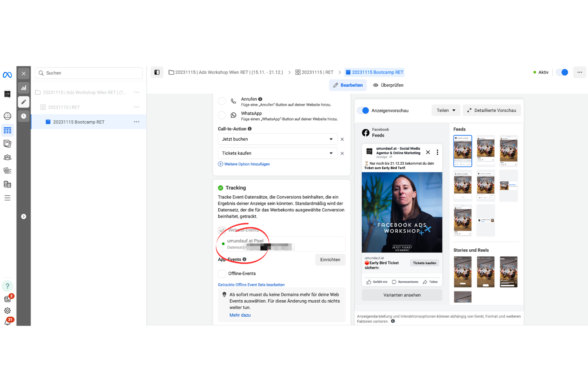
Task: Click Weitere Option hinzufügen link
Action: pos(244,164)
